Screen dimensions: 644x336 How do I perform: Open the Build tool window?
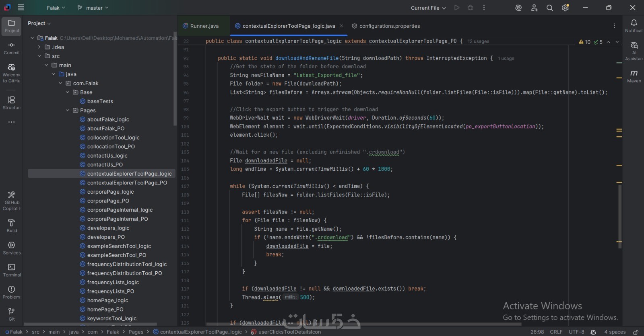click(x=12, y=226)
